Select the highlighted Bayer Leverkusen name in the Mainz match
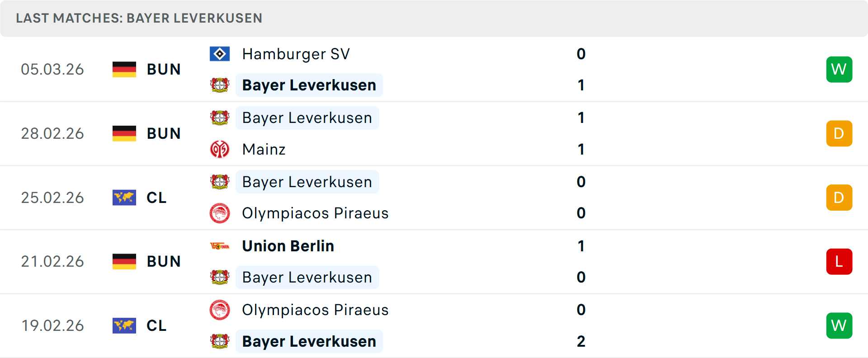Image resolution: width=868 pixels, height=358 pixels. click(x=307, y=118)
